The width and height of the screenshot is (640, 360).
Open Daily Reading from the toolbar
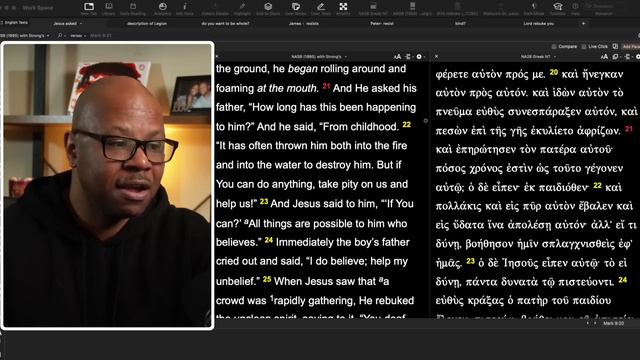click(x=133, y=8)
